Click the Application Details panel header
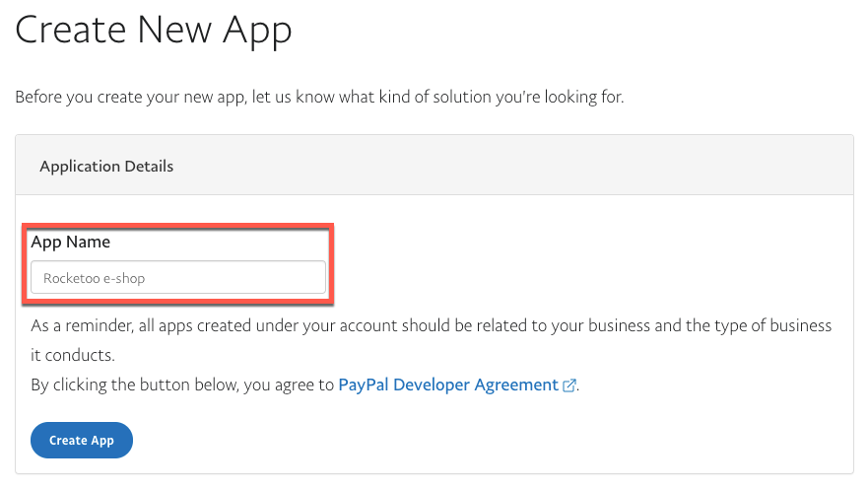 (434, 166)
